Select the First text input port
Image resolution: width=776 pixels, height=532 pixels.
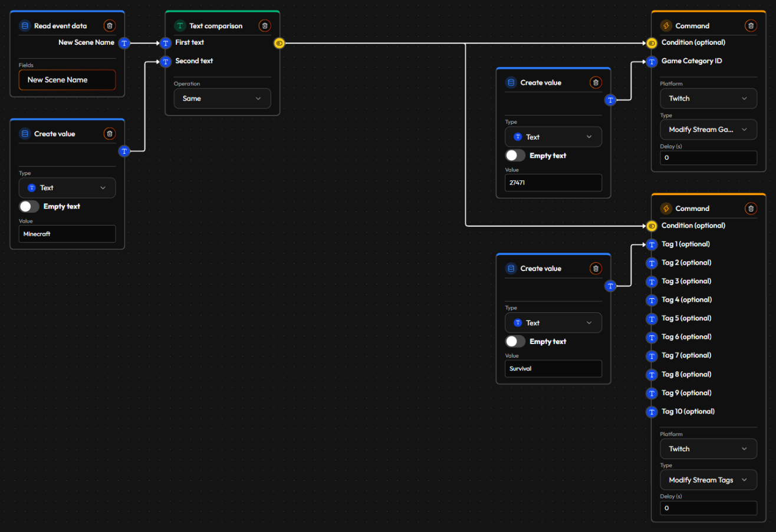(x=165, y=42)
